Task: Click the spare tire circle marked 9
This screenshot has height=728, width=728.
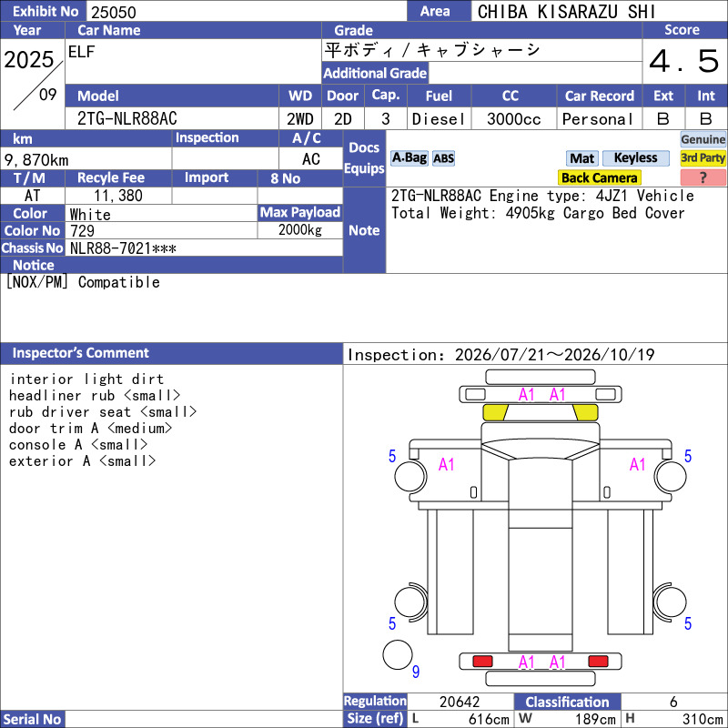Action: [x=398, y=654]
